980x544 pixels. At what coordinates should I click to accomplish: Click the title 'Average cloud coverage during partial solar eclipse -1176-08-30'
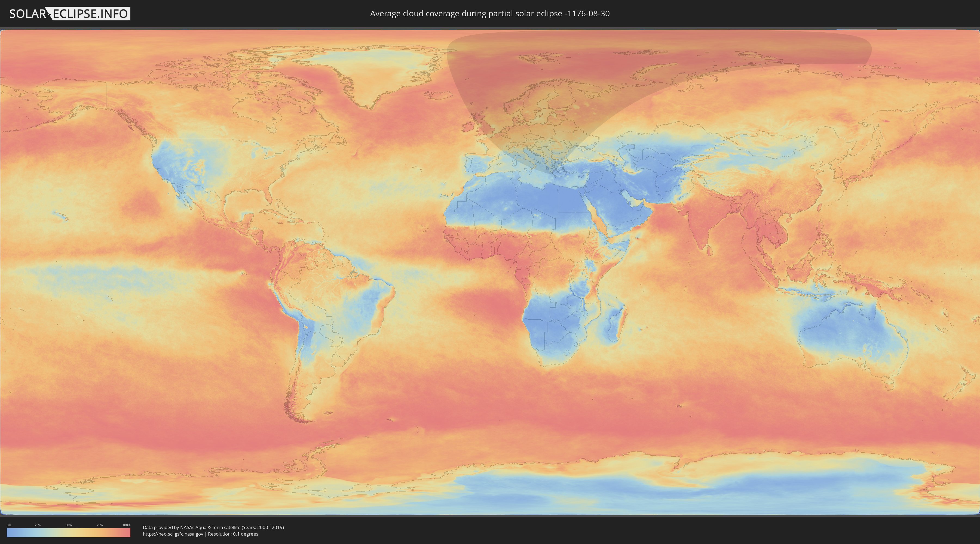[x=490, y=14]
